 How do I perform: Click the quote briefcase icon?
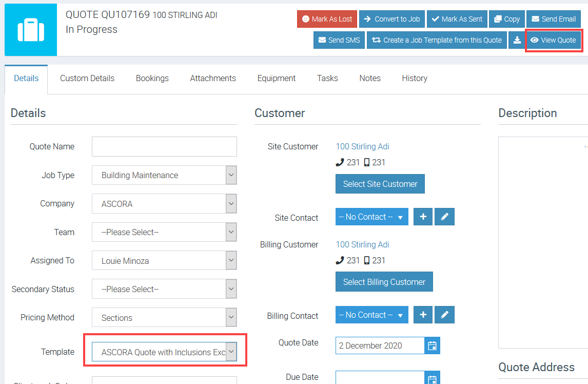tap(31, 30)
